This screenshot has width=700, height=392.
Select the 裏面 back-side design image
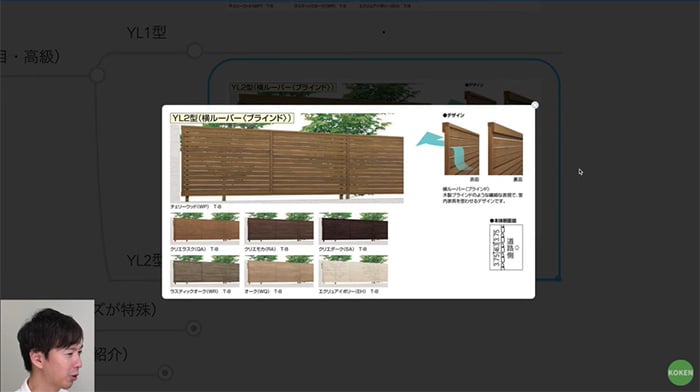(x=505, y=150)
